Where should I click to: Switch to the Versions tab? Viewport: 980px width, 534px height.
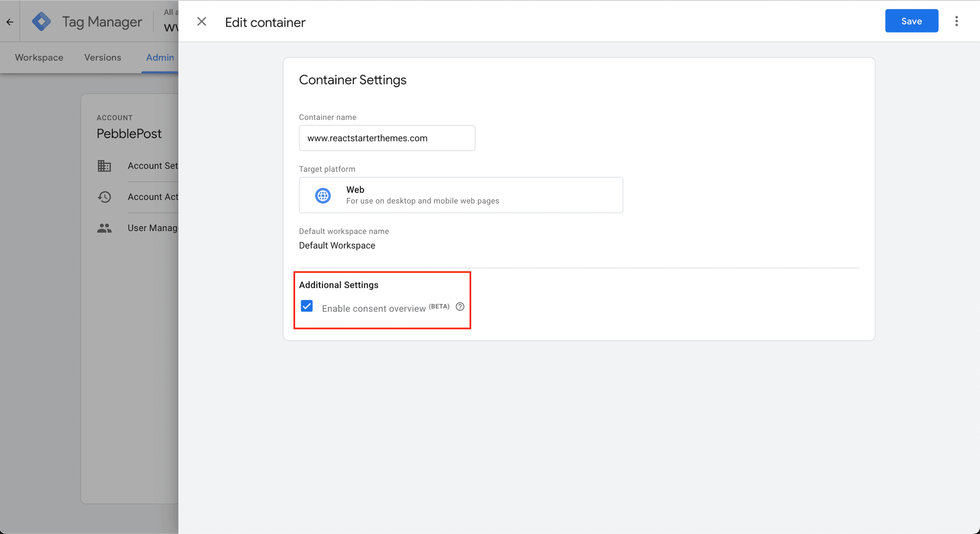click(x=102, y=57)
